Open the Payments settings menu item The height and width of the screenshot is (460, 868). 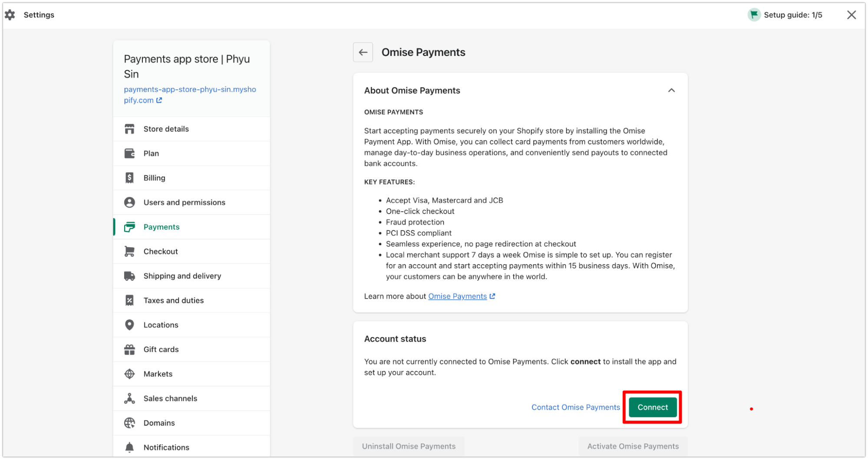161,227
